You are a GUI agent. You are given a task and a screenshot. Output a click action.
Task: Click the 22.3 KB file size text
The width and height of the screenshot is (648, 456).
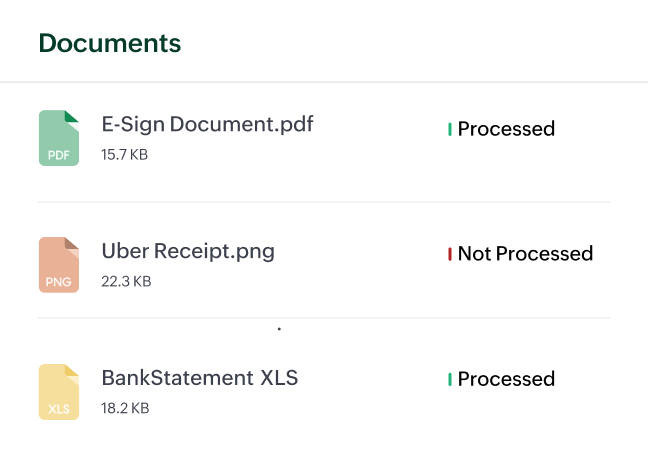(x=126, y=282)
